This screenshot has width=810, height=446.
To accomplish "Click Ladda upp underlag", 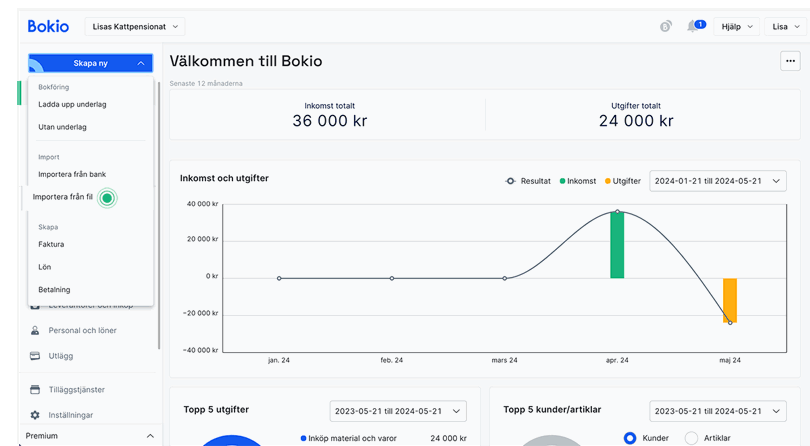I will click(x=72, y=104).
